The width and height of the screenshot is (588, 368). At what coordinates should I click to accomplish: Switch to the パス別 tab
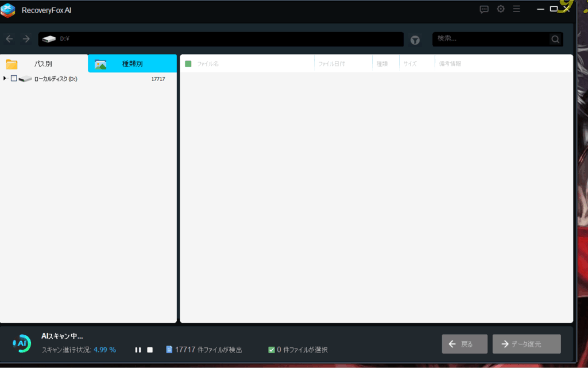tap(44, 64)
